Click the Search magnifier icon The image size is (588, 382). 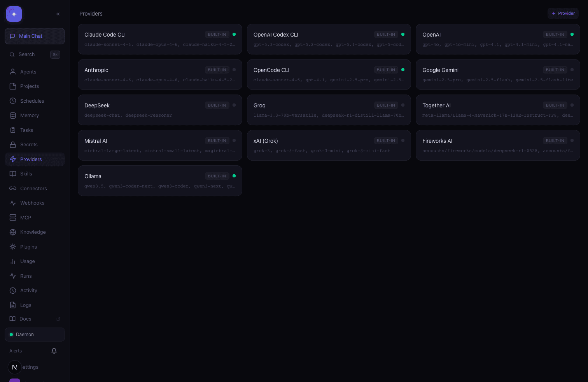(x=12, y=54)
